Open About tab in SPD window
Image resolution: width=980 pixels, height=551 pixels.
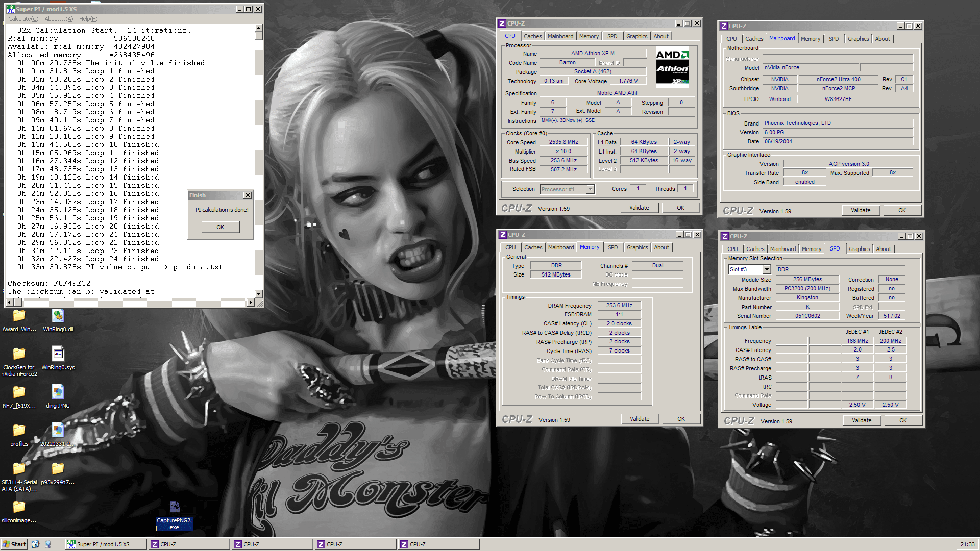coord(883,249)
